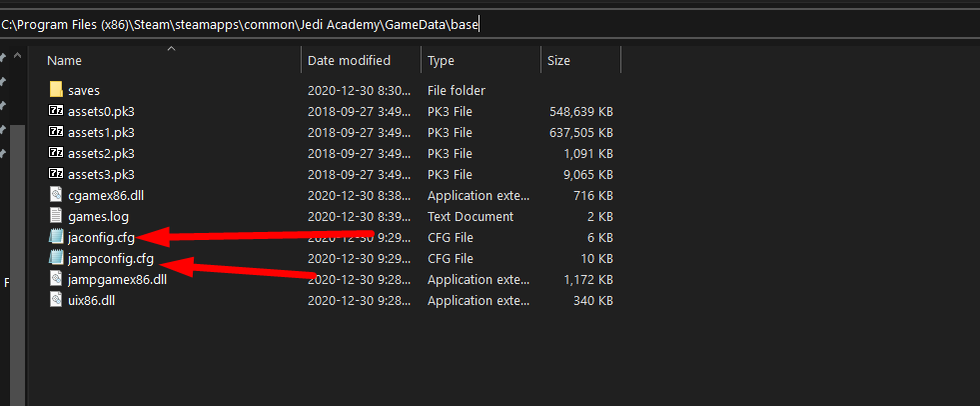Sort by the Date modified column

(x=349, y=61)
